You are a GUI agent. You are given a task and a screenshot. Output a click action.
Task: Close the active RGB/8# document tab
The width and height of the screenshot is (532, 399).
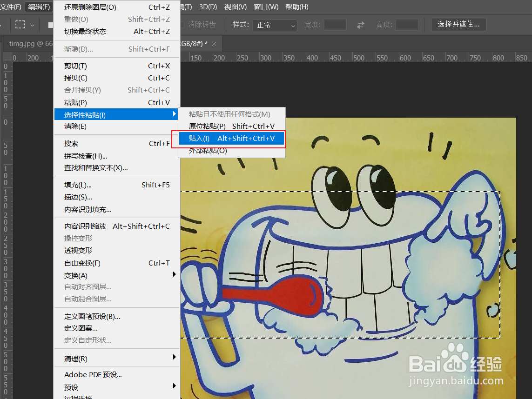[x=214, y=43]
